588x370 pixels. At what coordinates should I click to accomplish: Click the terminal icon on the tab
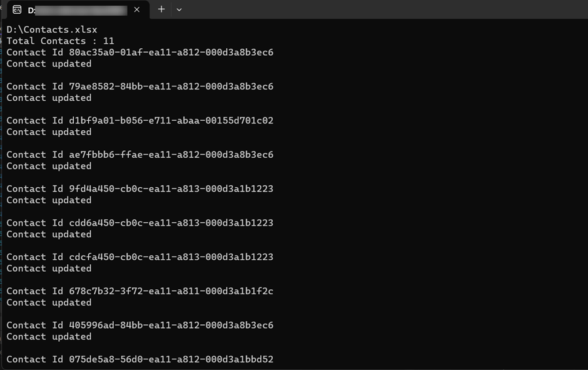click(x=17, y=10)
